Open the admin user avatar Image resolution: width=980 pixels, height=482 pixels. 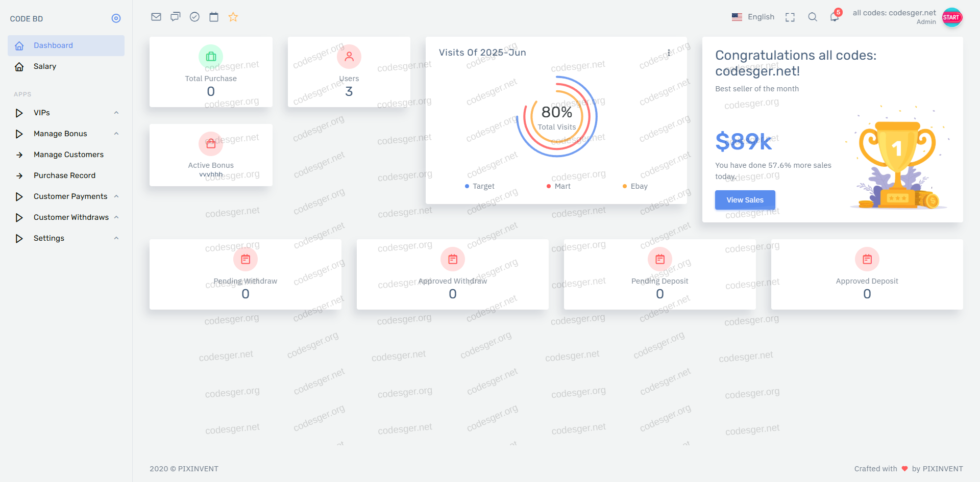click(952, 17)
